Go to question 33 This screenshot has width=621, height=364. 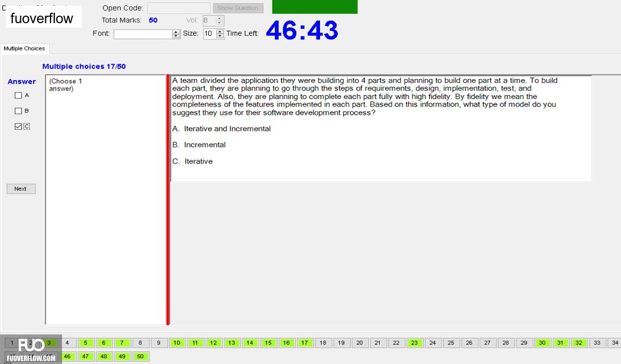pyautogui.click(x=597, y=343)
